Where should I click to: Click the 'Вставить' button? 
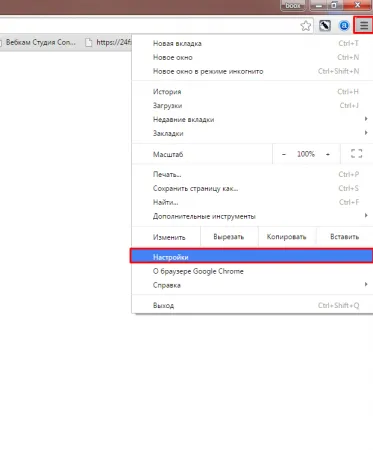[x=344, y=237]
